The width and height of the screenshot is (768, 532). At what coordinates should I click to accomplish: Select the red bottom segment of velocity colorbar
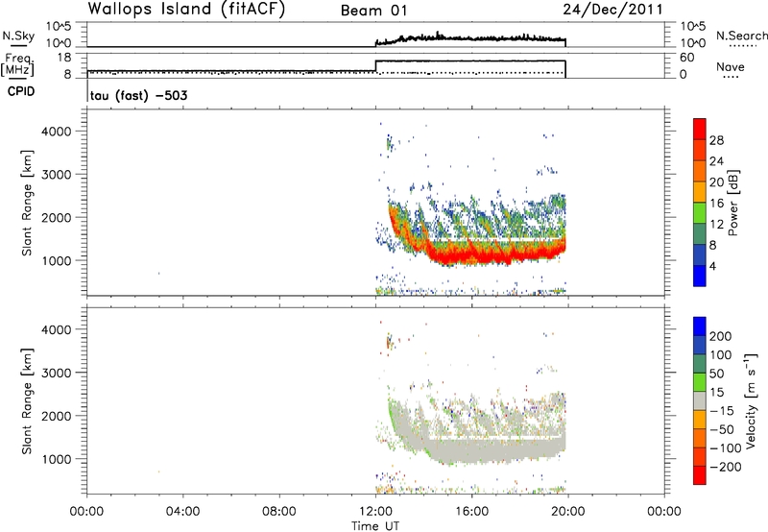[700, 475]
